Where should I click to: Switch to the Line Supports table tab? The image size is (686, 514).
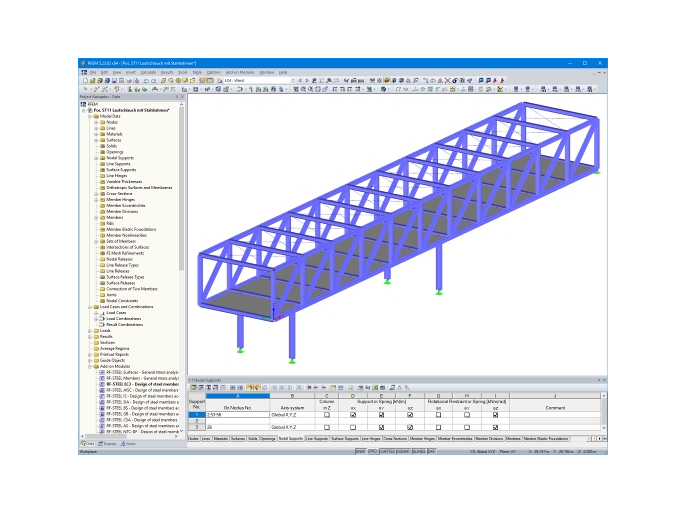click(x=317, y=438)
